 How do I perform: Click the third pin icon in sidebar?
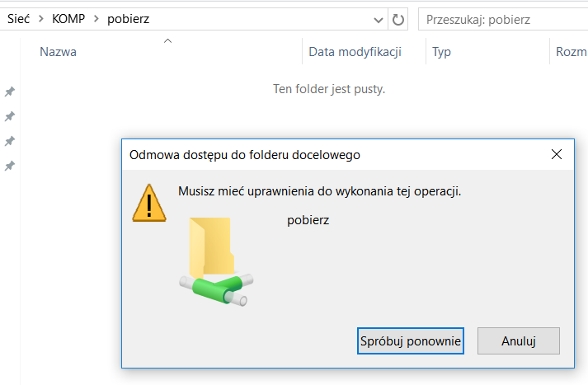(10, 141)
